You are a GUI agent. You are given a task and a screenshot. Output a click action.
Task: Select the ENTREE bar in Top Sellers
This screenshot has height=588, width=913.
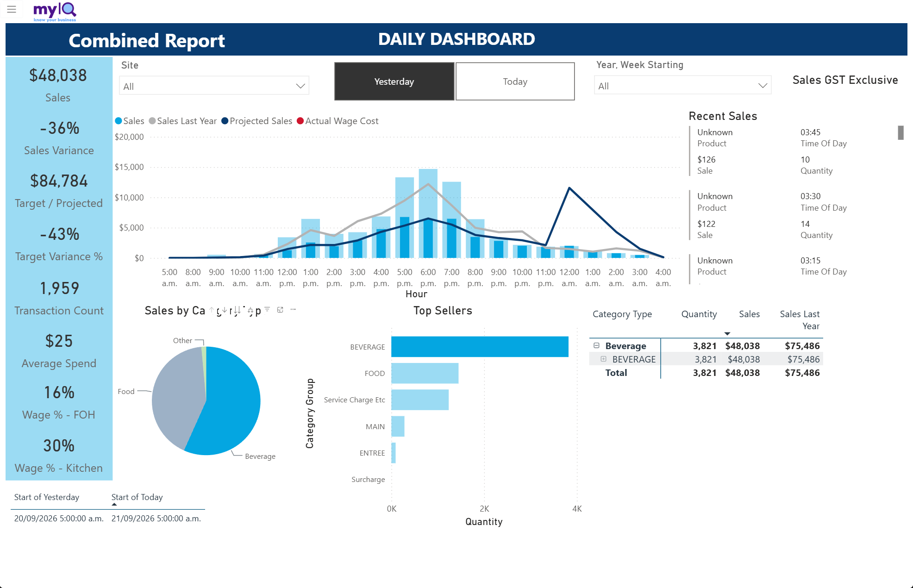tap(394, 453)
